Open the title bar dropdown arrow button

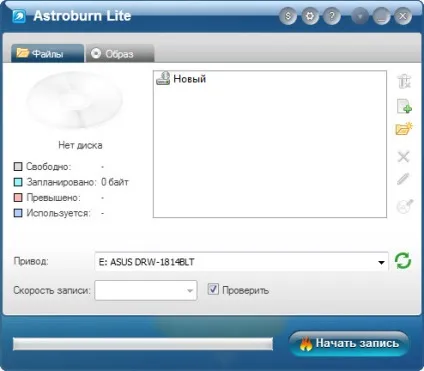(360, 16)
